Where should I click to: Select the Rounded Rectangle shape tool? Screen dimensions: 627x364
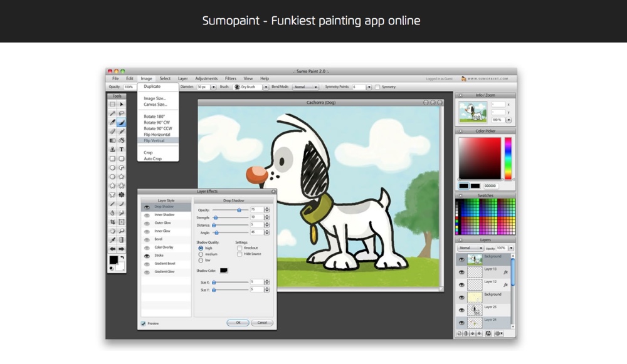[122, 159]
